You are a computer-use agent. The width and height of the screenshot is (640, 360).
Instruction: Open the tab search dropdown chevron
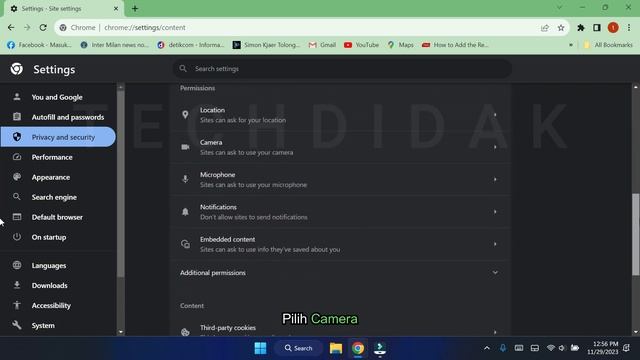(x=559, y=7)
